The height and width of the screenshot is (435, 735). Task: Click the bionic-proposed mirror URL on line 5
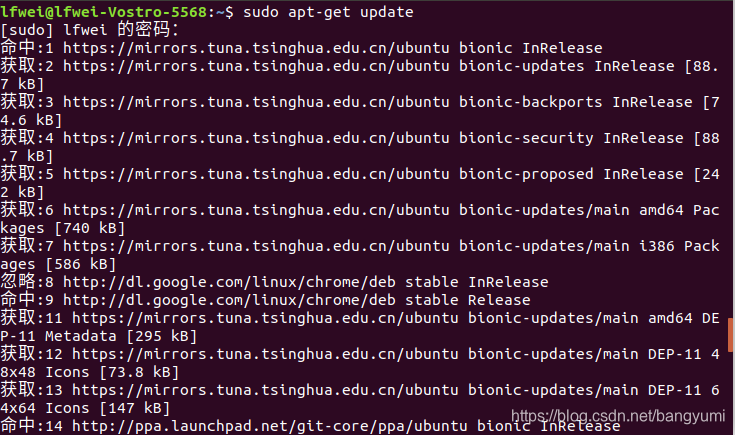point(256,174)
